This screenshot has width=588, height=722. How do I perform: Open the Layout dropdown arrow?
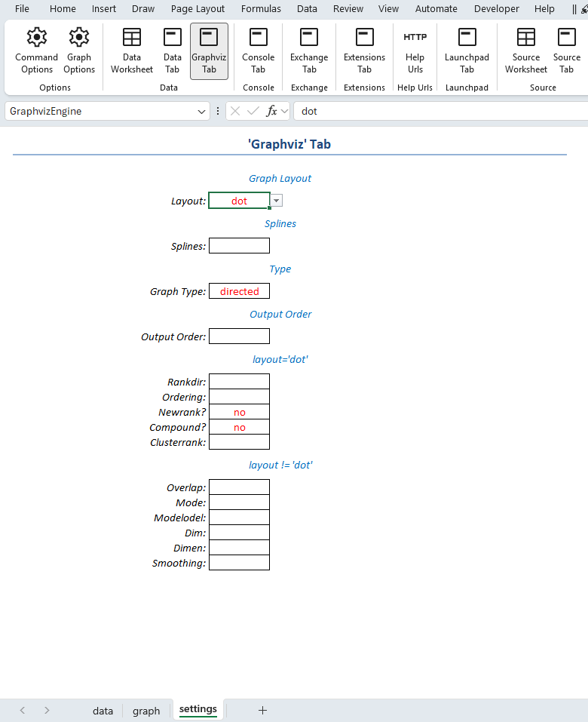pyautogui.click(x=276, y=201)
